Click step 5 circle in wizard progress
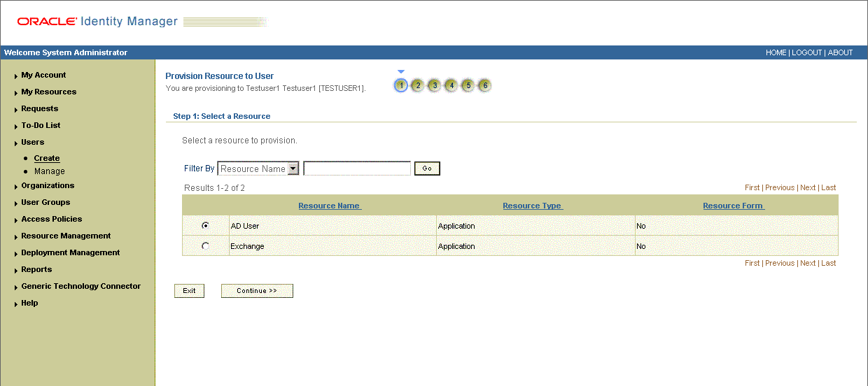 click(468, 86)
